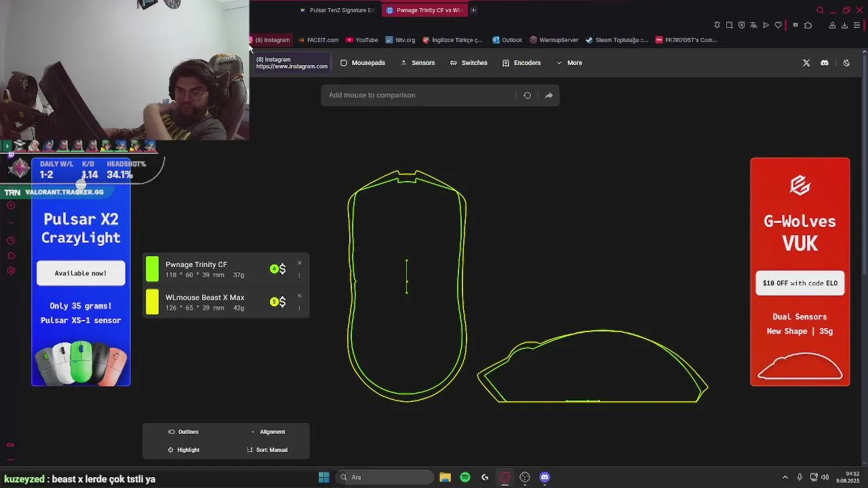Open the browser downloads icon
The height and width of the screenshot is (488, 868).
coord(844,26)
